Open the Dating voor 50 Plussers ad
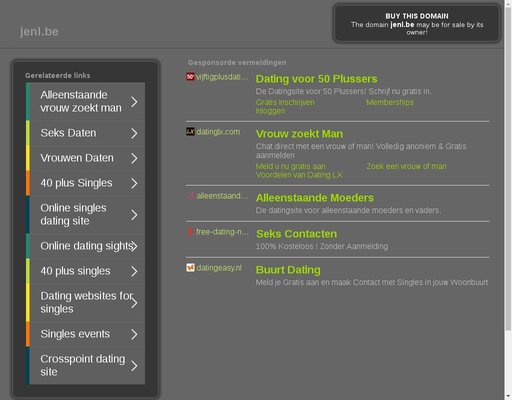The image size is (512, 400). [x=316, y=79]
